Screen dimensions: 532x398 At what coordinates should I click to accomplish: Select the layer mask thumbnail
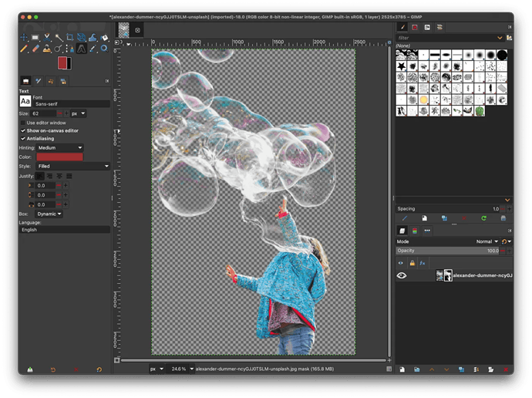point(448,275)
